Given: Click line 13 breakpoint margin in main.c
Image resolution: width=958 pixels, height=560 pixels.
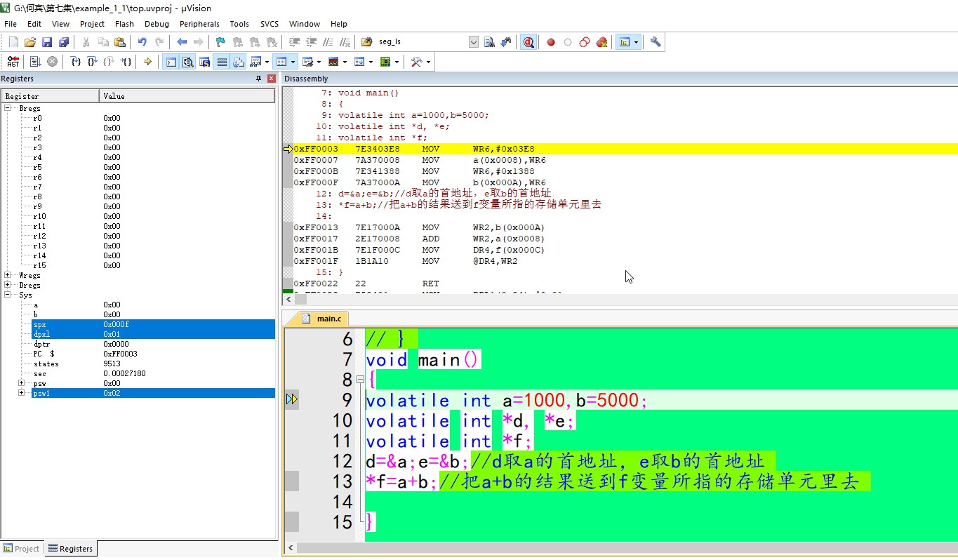Looking at the screenshot, I should (x=291, y=481).
